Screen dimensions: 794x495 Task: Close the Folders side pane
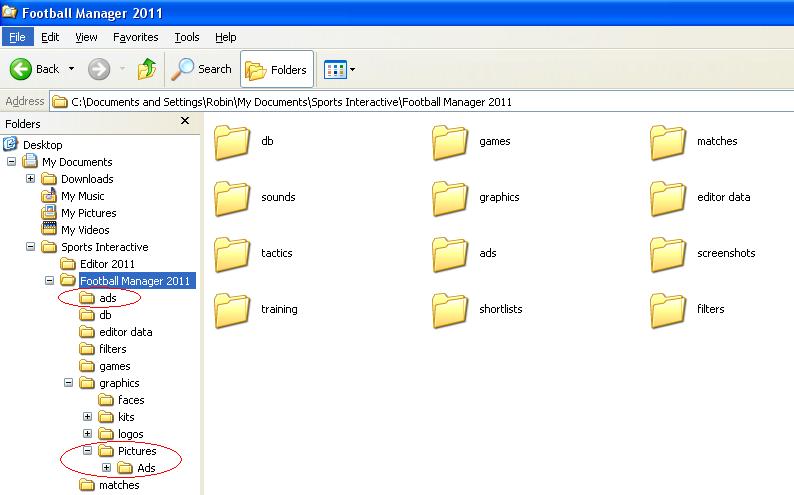point(185,120)
